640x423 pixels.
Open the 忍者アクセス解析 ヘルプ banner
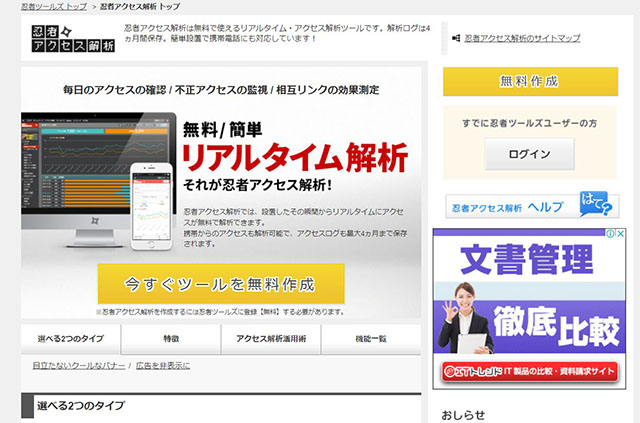tap(531, 207)
